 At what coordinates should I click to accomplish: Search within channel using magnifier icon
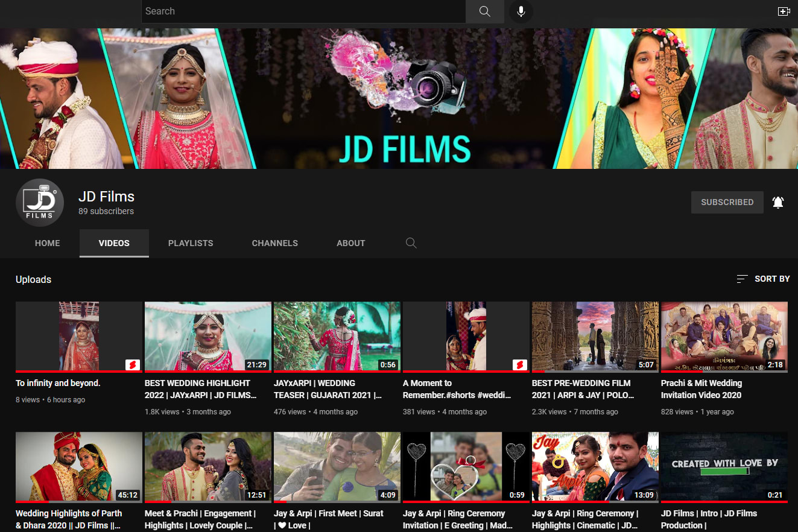pyautogui.click(x=411, y=243)
